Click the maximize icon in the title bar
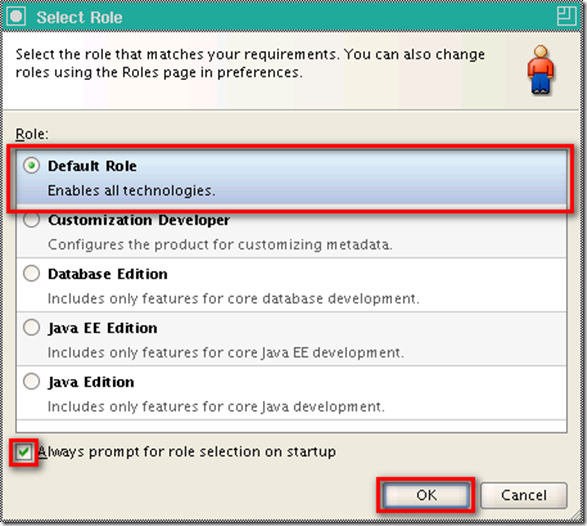The image size is (587, 526). pos(566,16)
